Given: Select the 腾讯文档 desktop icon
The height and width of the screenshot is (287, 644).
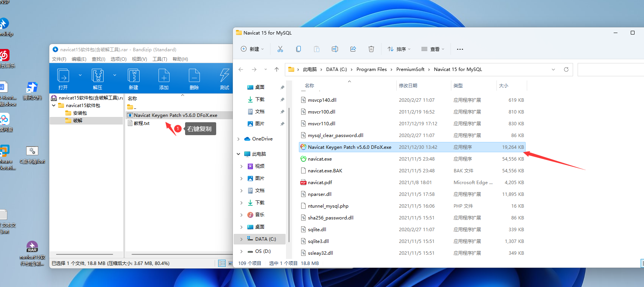Looking at the screenshot, I should tap(32, 91).
